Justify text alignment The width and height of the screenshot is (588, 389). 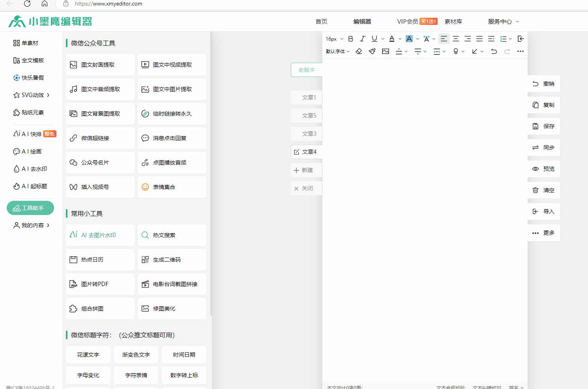(x=479, y=39)
